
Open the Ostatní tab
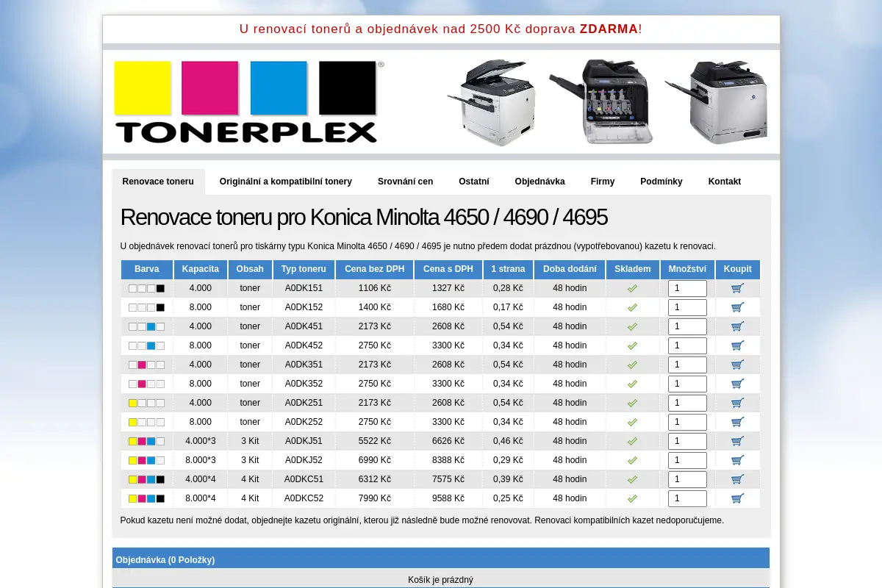[474, 182]
